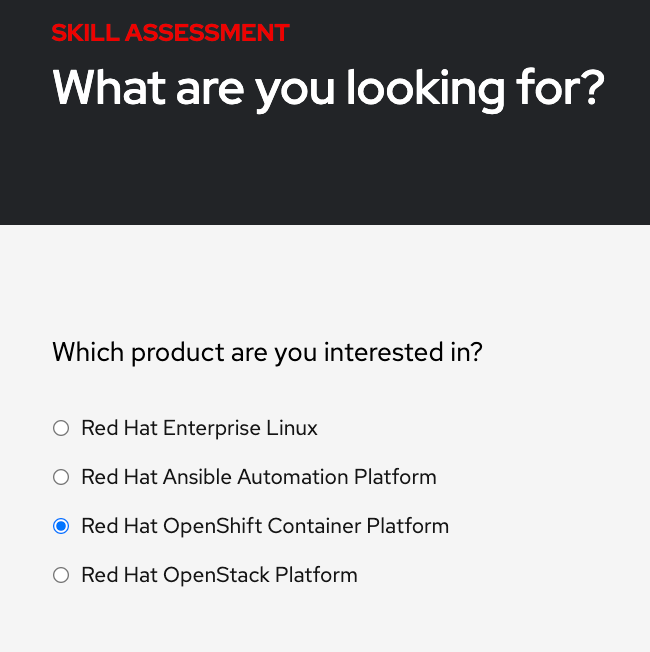Viewport: 650px width, 652px height.
Task: Choose the Ansible Automation Platform radio button
Action: [61, 478]
